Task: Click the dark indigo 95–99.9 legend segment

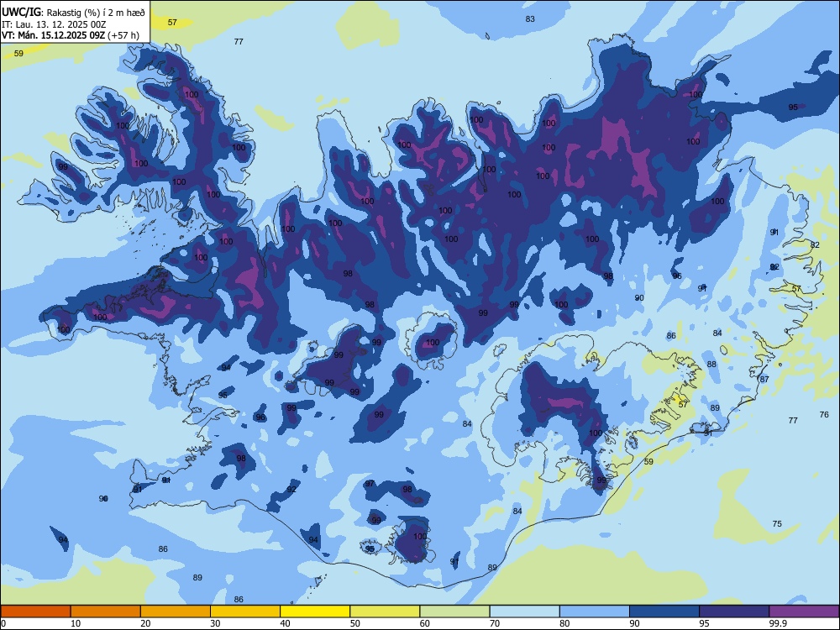Action: (734, 612)
